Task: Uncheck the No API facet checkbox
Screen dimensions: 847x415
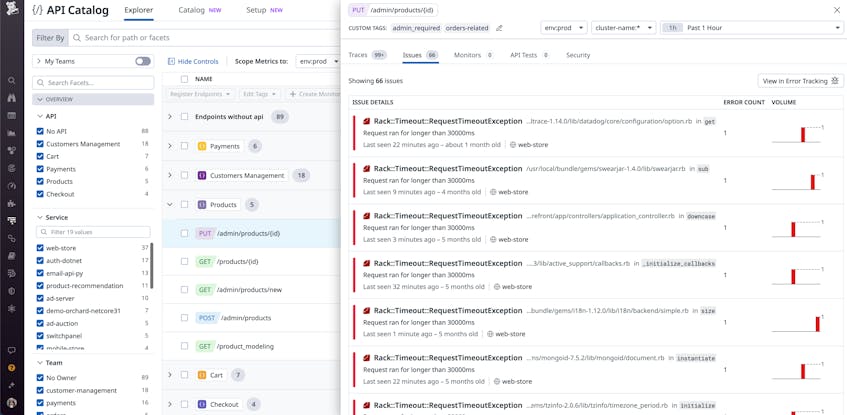Action: point(39,131)
